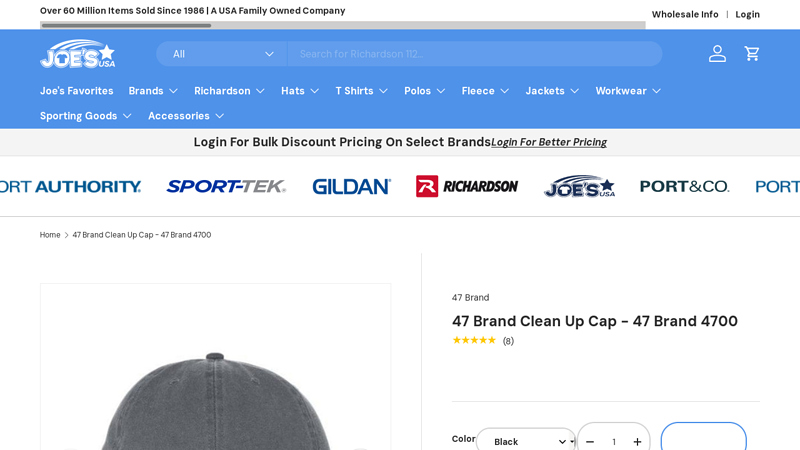
Task: Open the All search category dropdown
Action: [x=222, y=54]
